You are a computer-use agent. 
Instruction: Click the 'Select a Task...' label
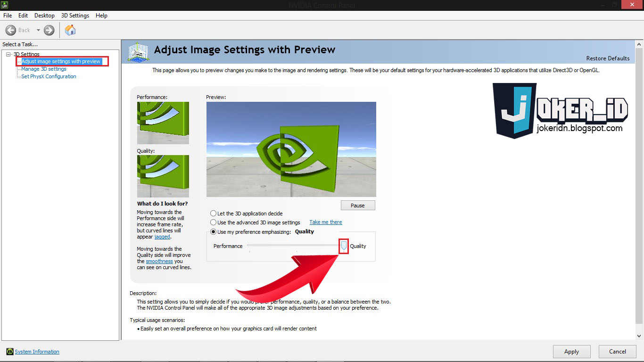[x=20, y=44]
